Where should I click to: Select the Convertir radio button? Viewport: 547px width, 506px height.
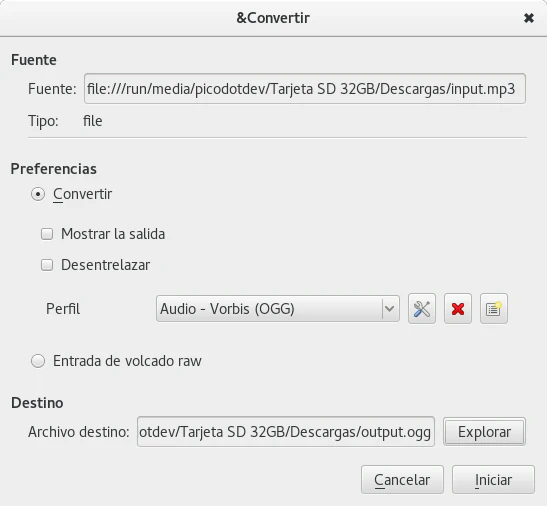click(x=38, y=194)
